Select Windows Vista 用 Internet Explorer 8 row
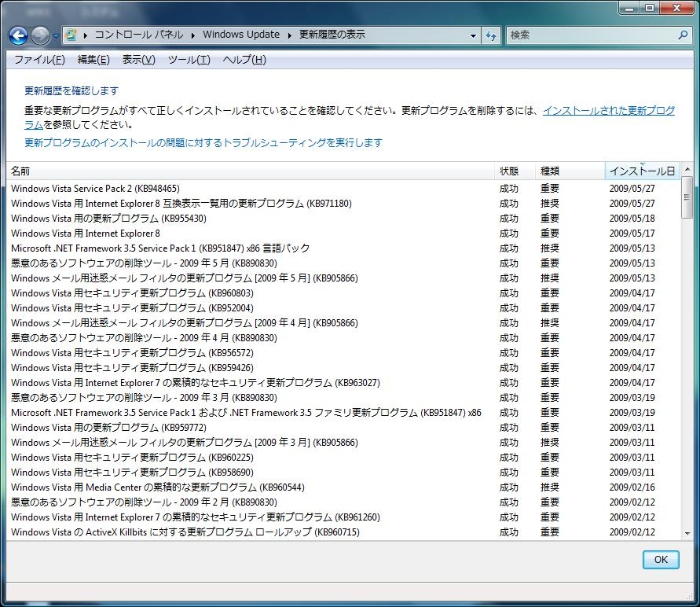 tap(343, 234)
